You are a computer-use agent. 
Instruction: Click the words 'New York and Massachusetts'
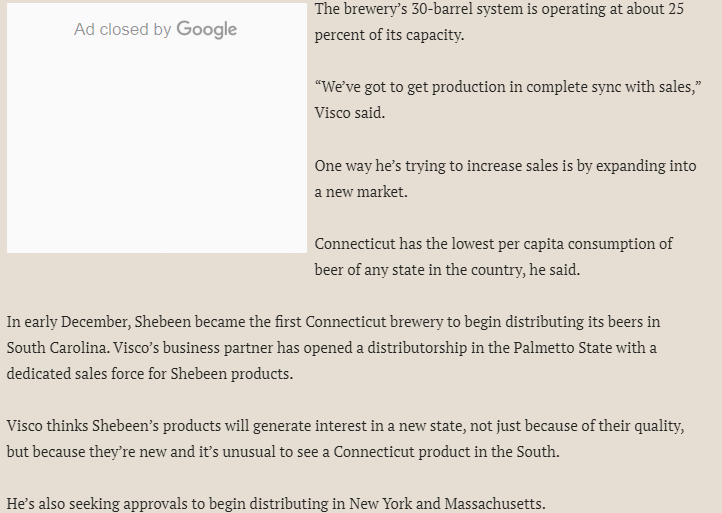point(447,504)
